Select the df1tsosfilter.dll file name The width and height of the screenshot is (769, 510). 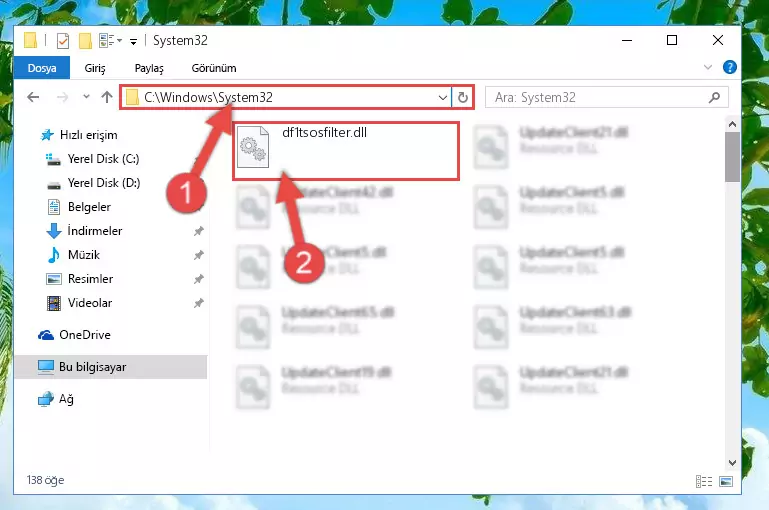[325, 133]
